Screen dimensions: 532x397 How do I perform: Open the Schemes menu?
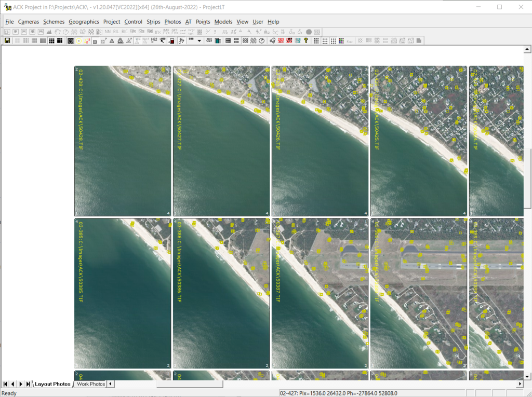(x=54, y=22)
